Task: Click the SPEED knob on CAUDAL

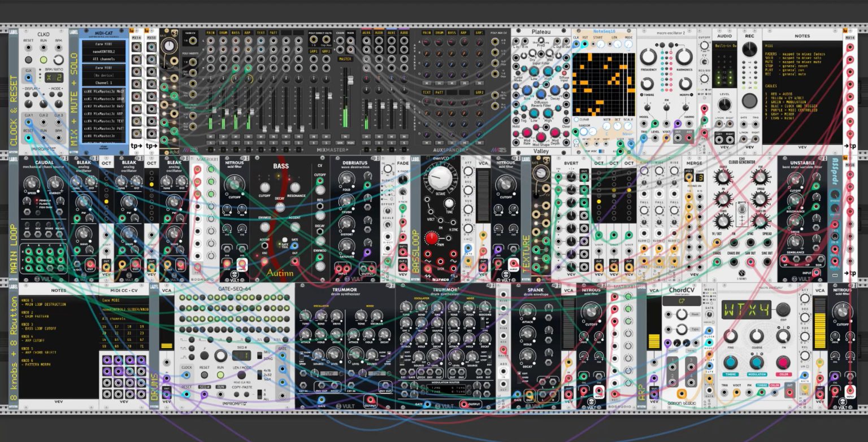Action: tap(33, 183)
